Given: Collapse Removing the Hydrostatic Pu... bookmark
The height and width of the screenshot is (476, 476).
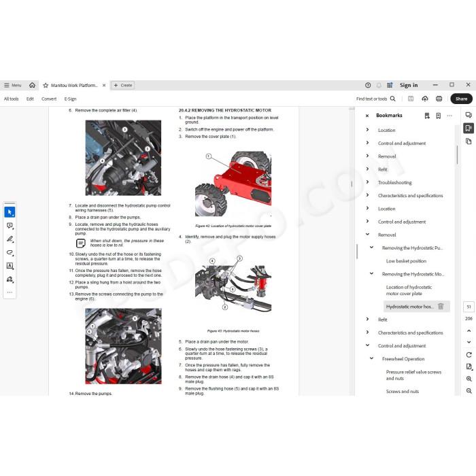Looking at the screenshot, I should (x=371, y=247).
